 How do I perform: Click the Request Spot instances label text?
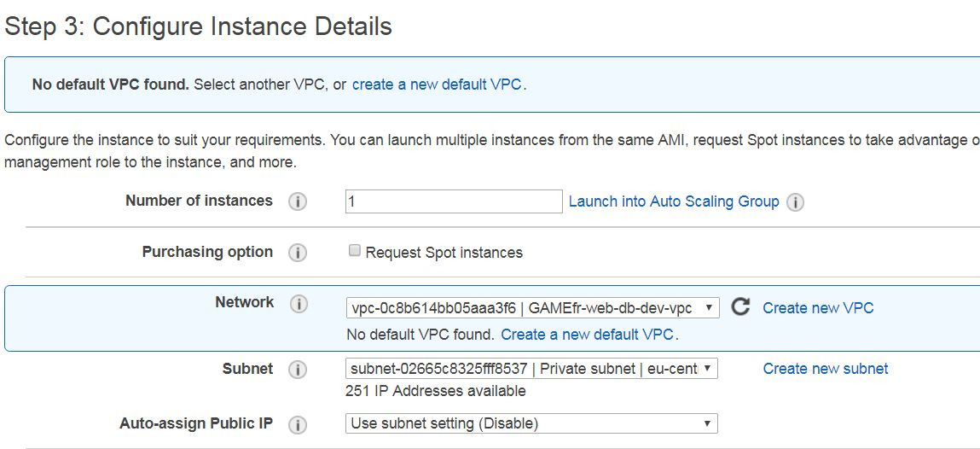coord(444,253)
